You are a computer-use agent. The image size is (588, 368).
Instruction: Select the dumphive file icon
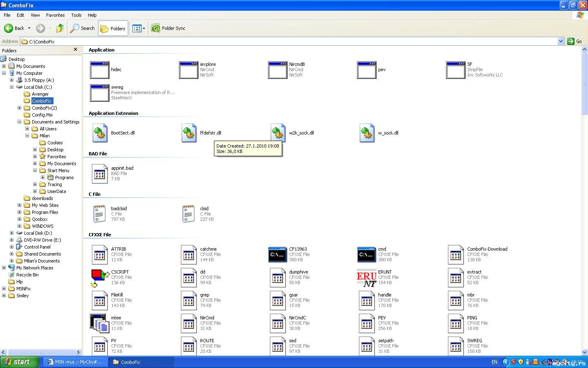pyautogui.click(x=278, y=278)
